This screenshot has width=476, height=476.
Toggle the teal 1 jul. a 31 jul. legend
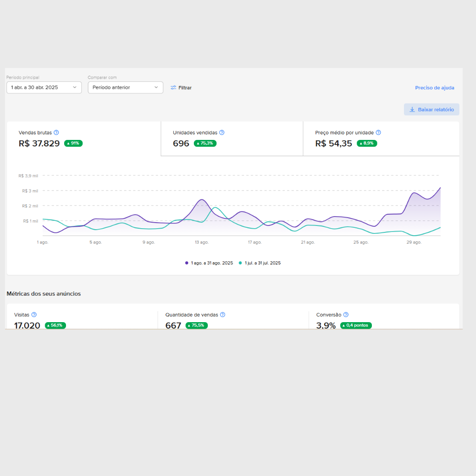tap(259, 263)
